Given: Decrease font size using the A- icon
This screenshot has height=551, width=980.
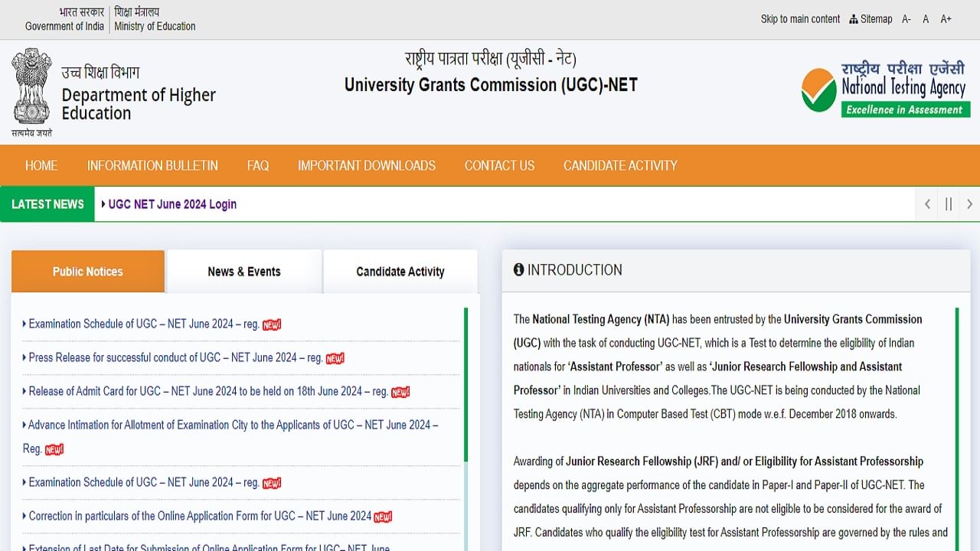Looking at the screenshot, I should tap(906, 19).
